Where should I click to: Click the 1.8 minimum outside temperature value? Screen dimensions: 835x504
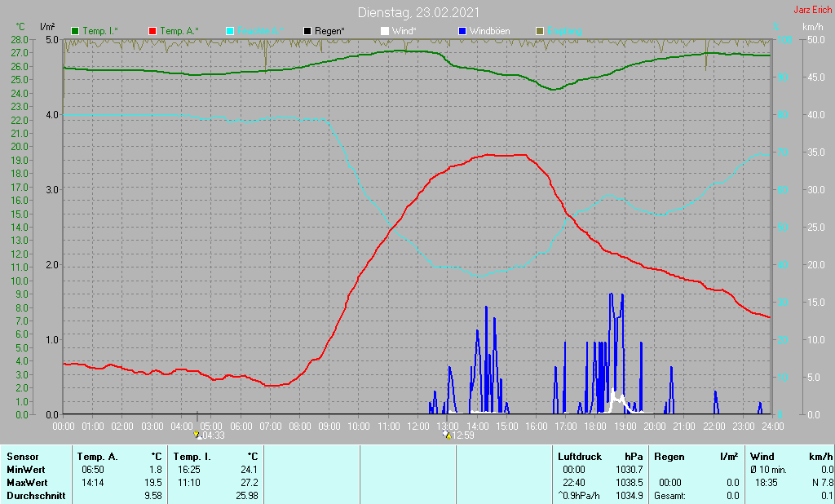point(156,470)
